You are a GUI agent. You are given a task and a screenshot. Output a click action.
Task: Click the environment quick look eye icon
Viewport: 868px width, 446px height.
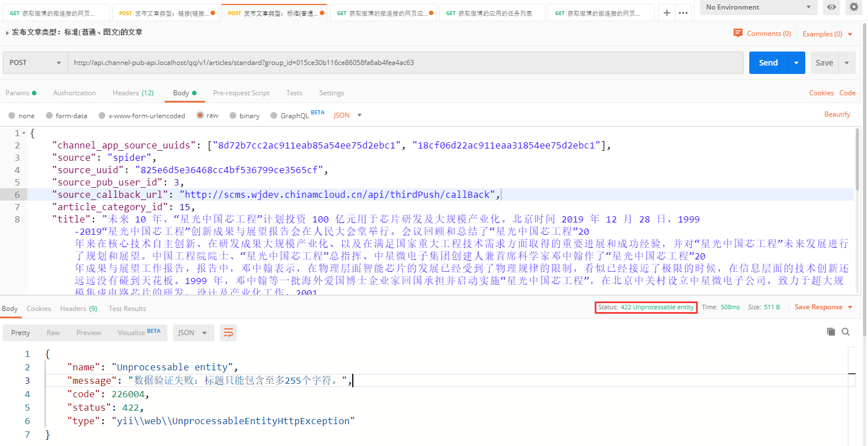(x=832, y=7)
